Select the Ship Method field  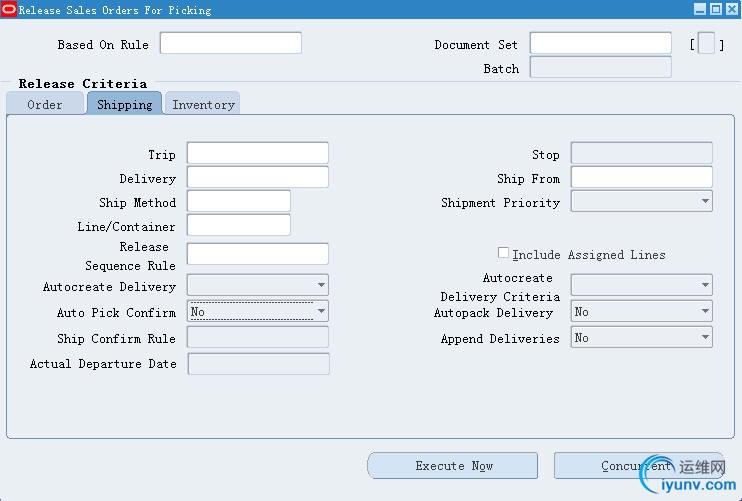coord(239,201)
